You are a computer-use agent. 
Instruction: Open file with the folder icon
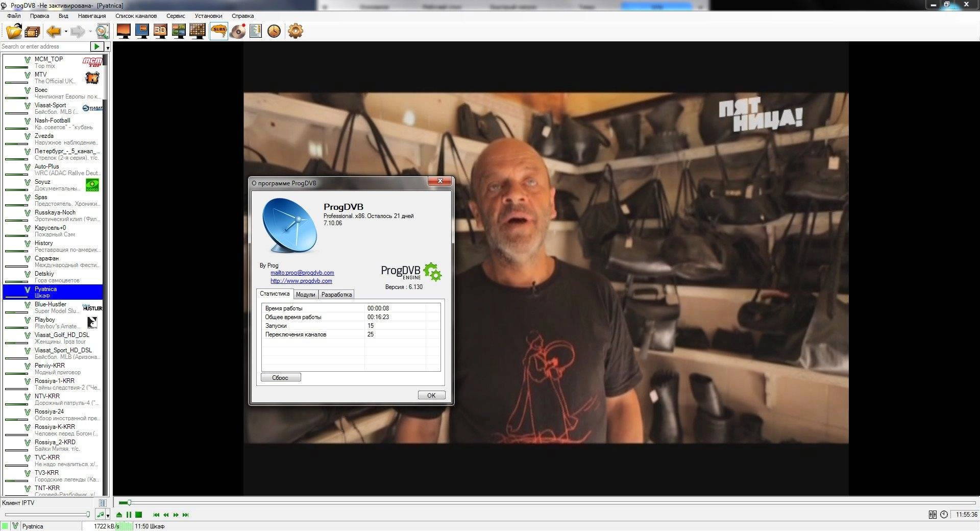click(x=14, y=31)
